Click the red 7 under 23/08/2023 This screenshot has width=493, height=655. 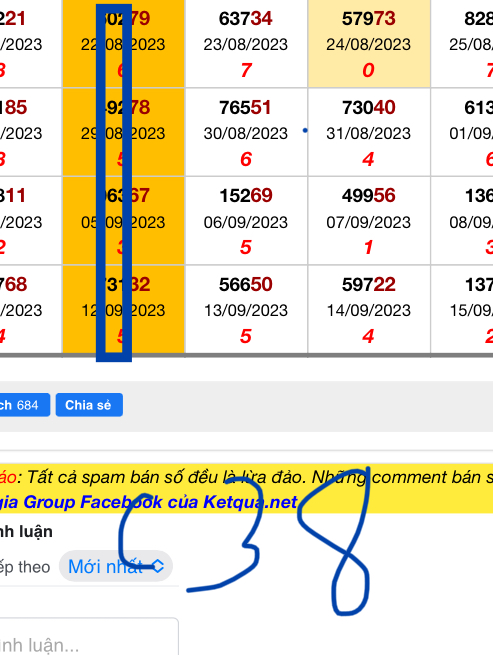246,70
